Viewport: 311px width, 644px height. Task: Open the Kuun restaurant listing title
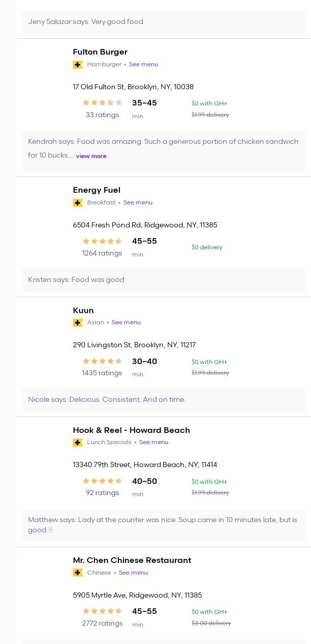83,311
